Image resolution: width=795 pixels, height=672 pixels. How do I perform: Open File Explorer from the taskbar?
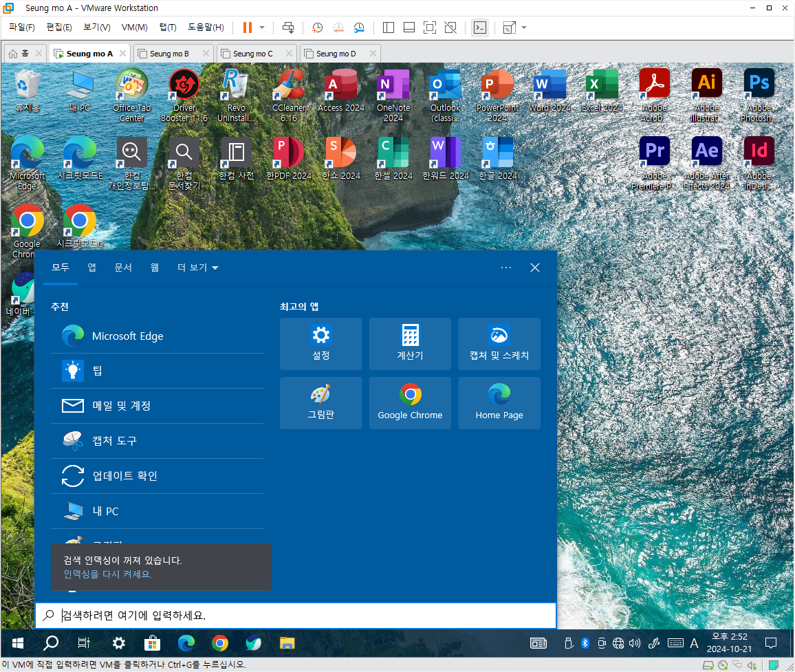click(x=287, y=643)
